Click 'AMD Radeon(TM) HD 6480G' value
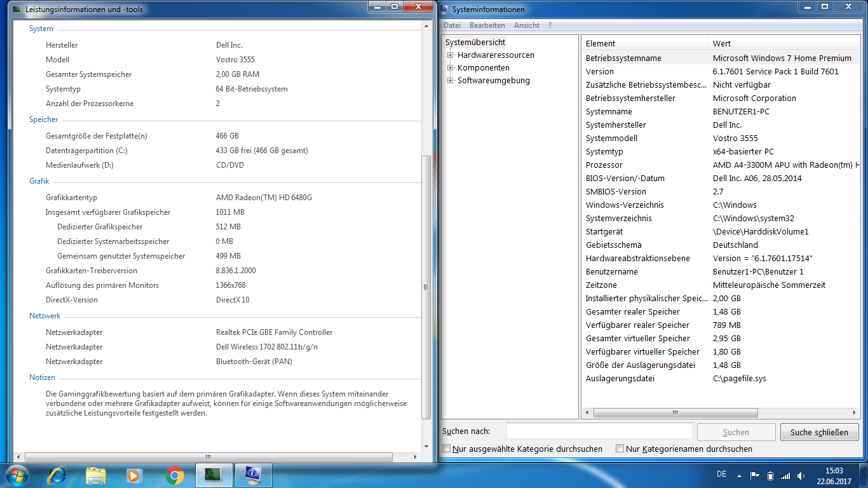This screenshot has height=488, width=868. (x=264, y=198)
